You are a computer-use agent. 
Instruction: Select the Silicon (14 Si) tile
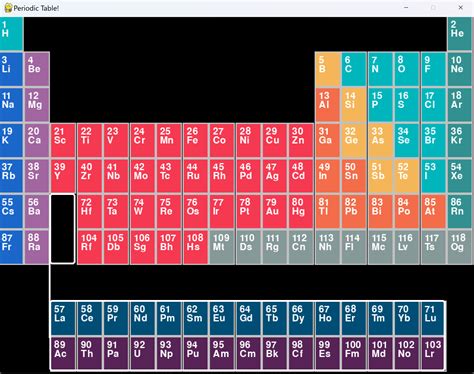pos(354,104)
